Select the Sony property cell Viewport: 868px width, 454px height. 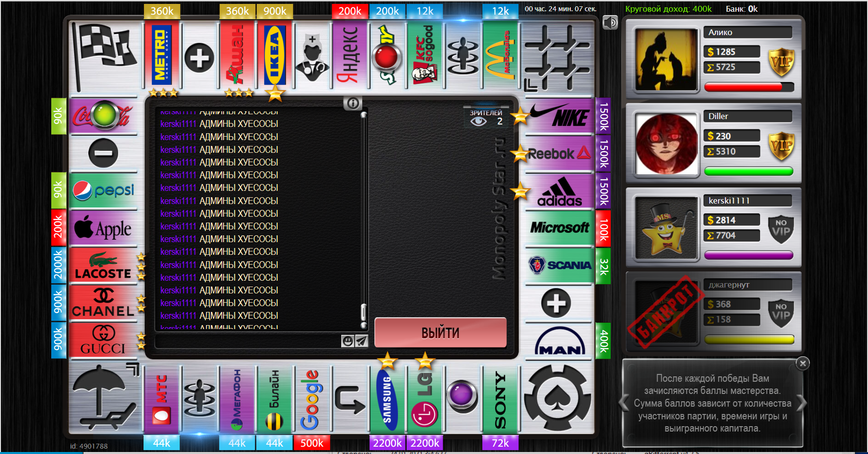click(x=500, y=399)
